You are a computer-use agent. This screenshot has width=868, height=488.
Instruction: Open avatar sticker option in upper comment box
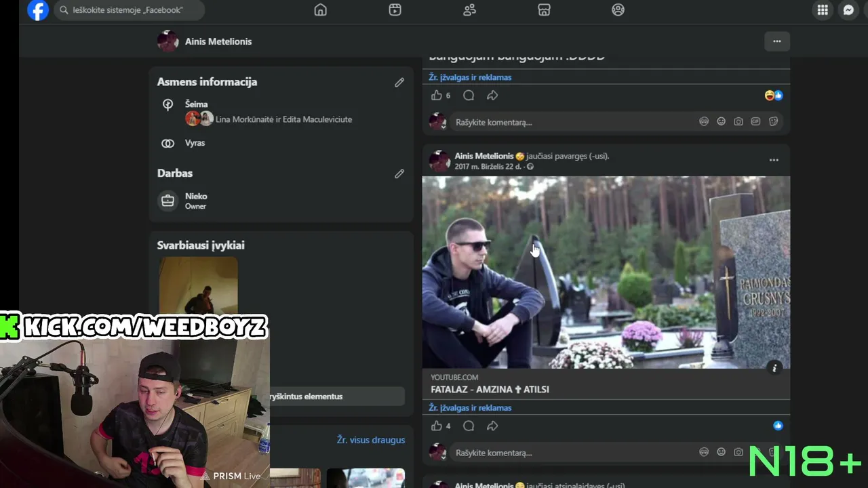click(x=704, y=121)
